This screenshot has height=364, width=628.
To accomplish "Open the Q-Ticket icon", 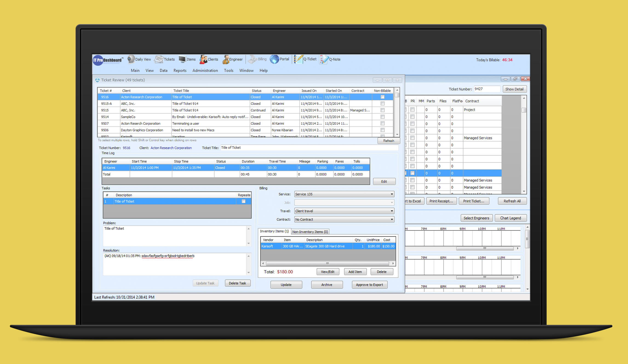I will click(x=298, y=59).
